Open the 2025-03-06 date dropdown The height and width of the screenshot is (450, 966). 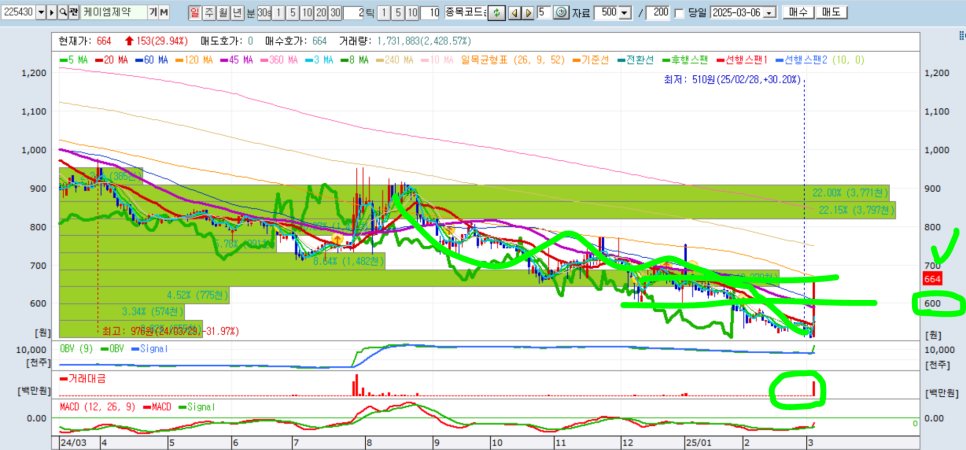769,13
